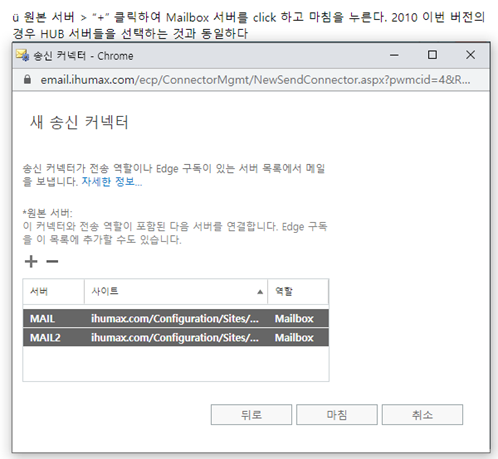
Task: Minimize the 송신 커넥터 Chrome window
Action: (394, 55)
